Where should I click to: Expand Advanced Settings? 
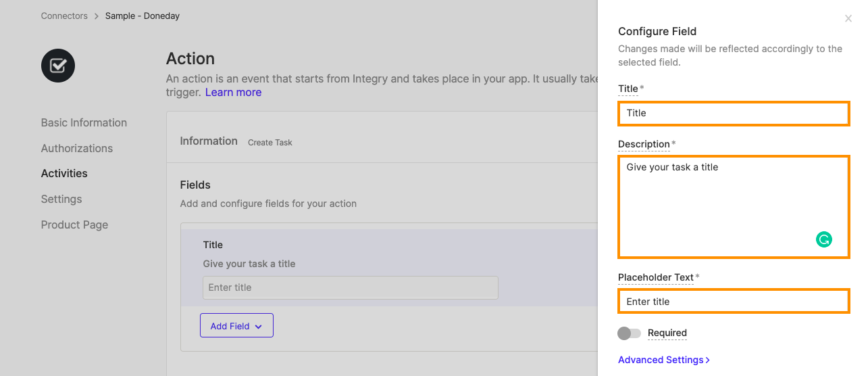pos(664,360)
